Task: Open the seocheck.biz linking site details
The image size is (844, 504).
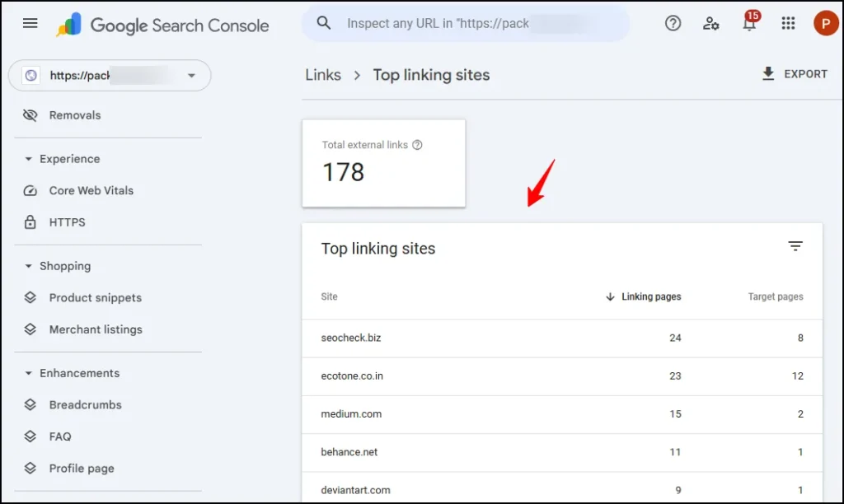Action: (351, 338)
